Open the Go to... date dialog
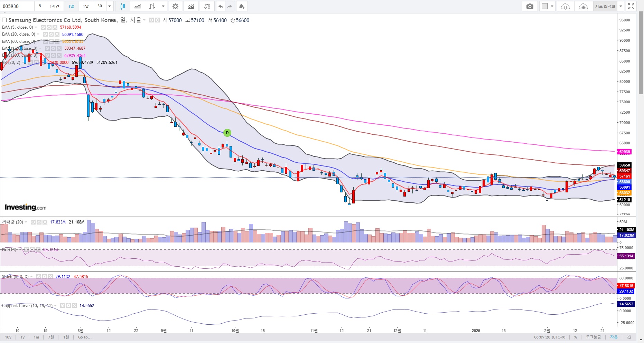The height and width of the screenshot is (343, 644). tap(85, 337)
